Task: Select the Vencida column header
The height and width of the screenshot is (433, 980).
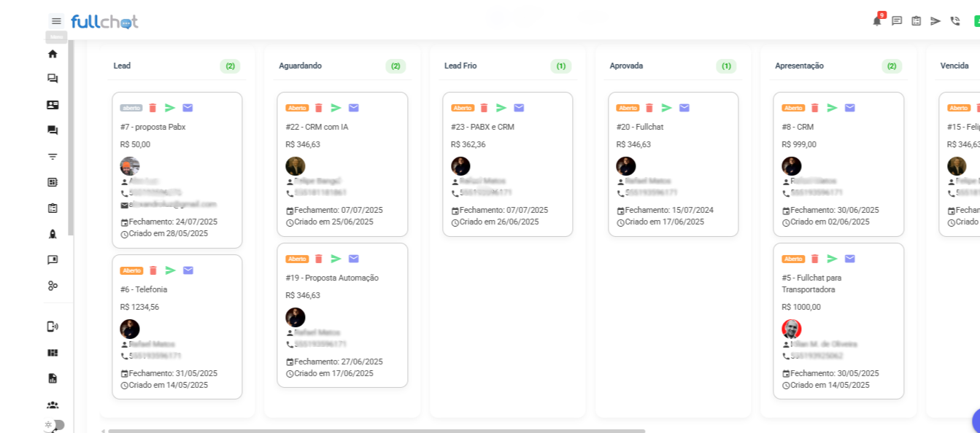Action: 954,66
